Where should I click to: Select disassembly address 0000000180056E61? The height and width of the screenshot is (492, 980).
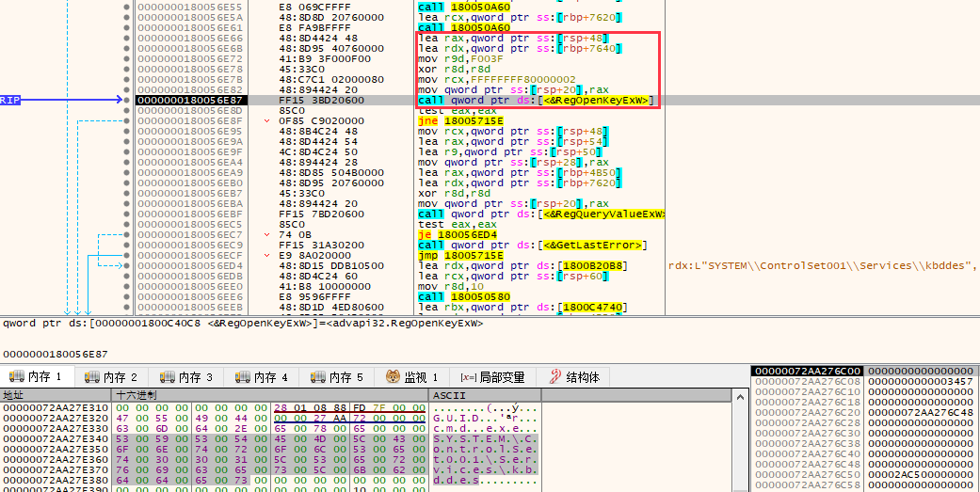[192, 27]
